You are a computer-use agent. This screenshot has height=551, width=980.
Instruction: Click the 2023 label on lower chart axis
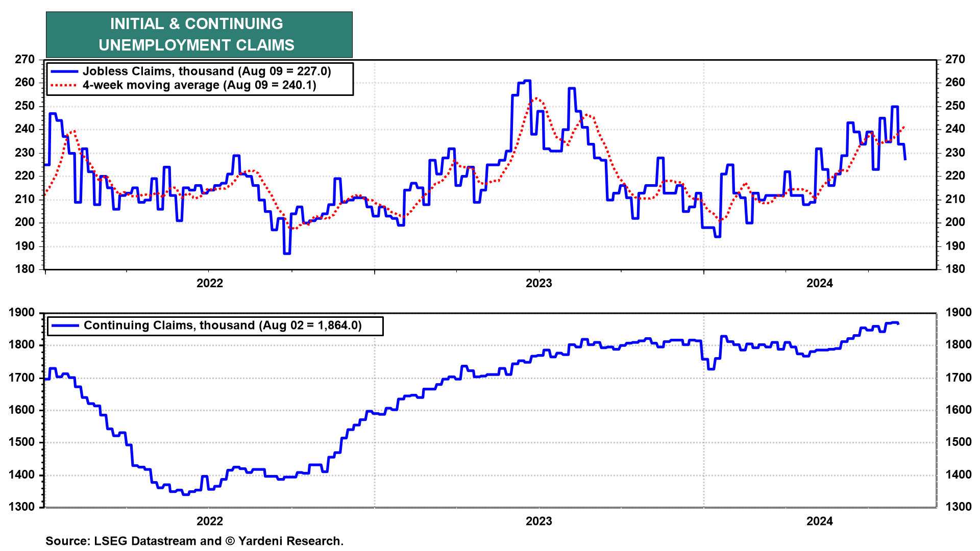coord(539,521)
